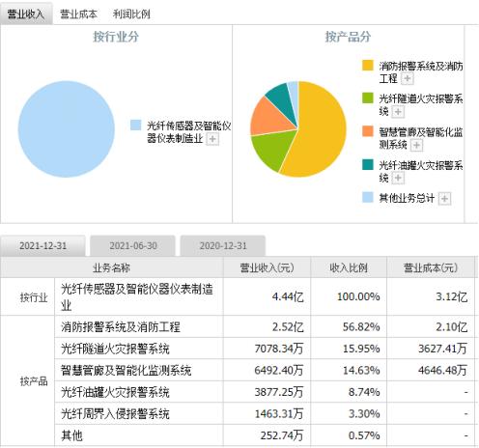Expand plus next to 光纤隧道火灾报警系统 legend
This screenshot has height=448, width=479.
[x=398, y=112]
